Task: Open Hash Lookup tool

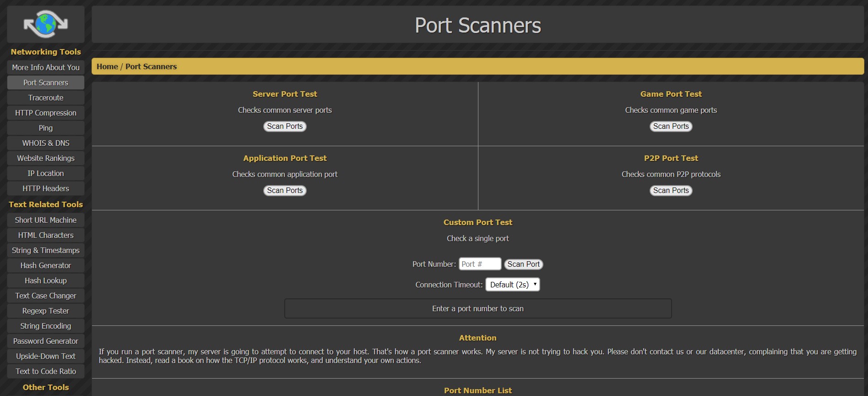Action: (x=46, y=280)
